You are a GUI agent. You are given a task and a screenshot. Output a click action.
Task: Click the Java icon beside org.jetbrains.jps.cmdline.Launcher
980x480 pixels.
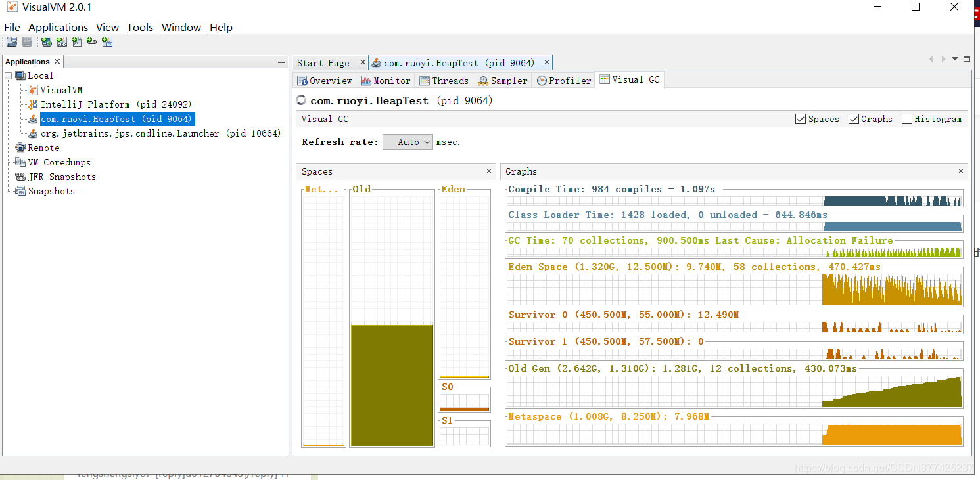33,133
